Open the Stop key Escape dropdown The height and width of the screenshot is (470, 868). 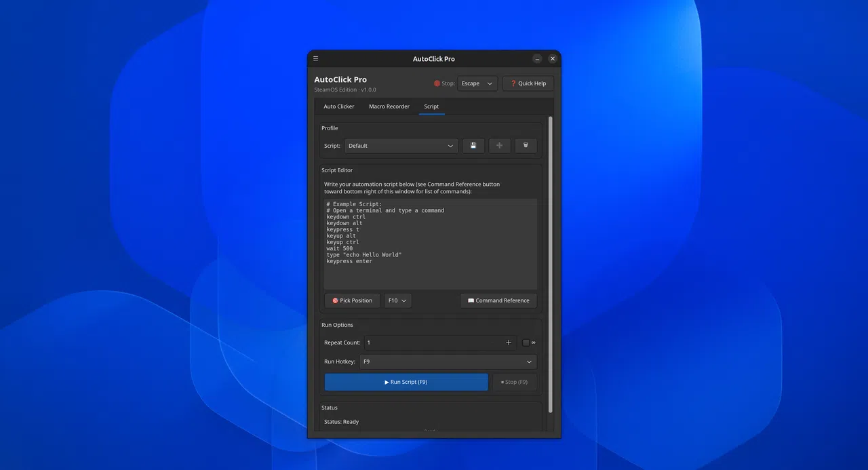pos(477,83)
